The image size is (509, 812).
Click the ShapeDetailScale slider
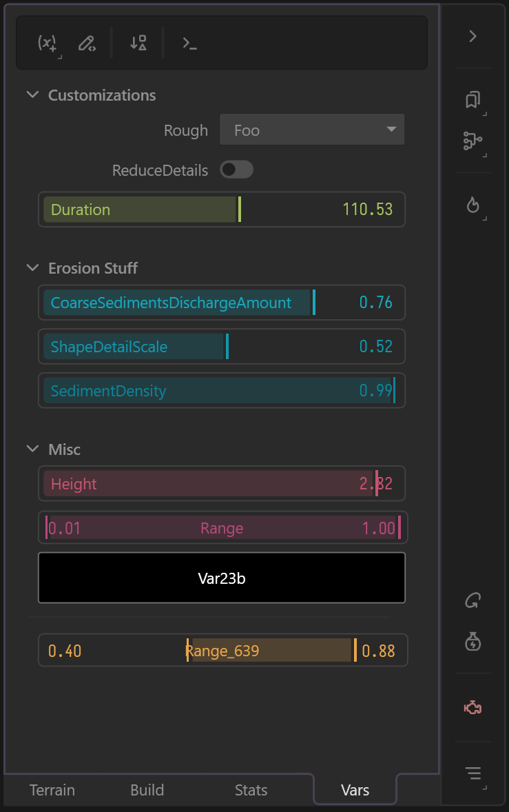click(222, 347)
